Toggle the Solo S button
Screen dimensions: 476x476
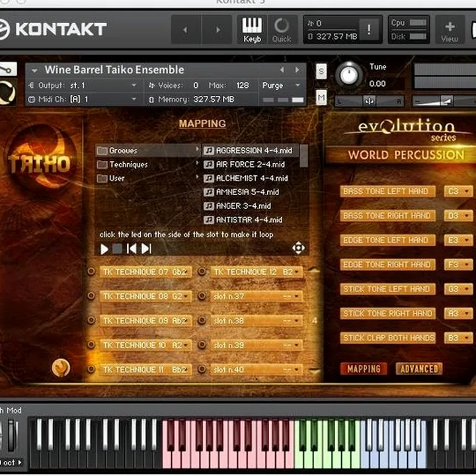point(321,71)
